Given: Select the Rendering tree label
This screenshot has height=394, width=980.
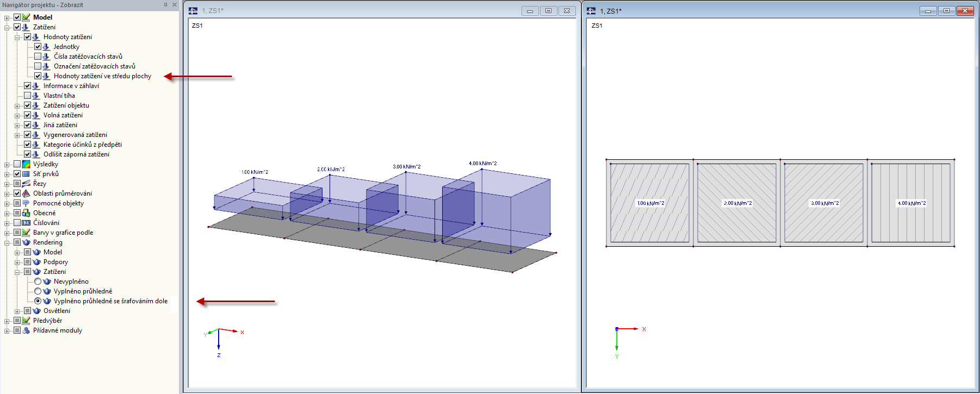Looking at the screenshot, I should click(48, 242).
